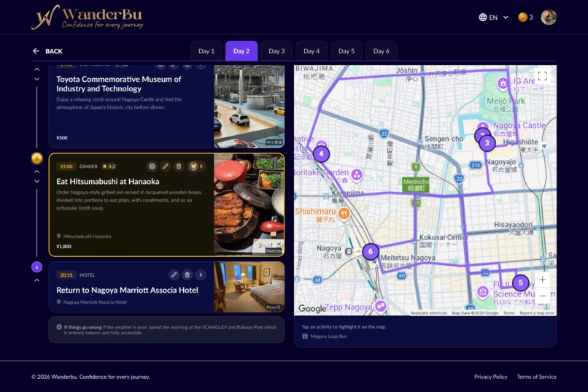The image size is (588, 392).
Task: Move Hitsumabushi dinner activity up
Action: coord(36,172)
